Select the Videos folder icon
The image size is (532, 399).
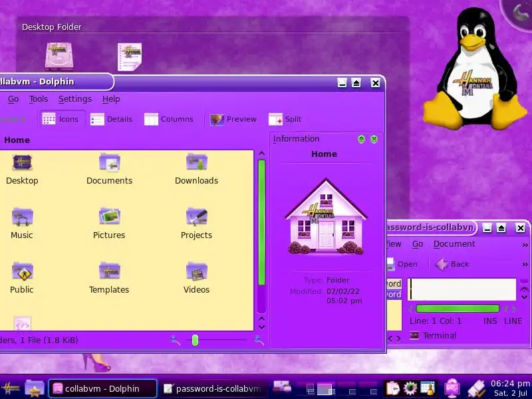click(x=196, y=278)
